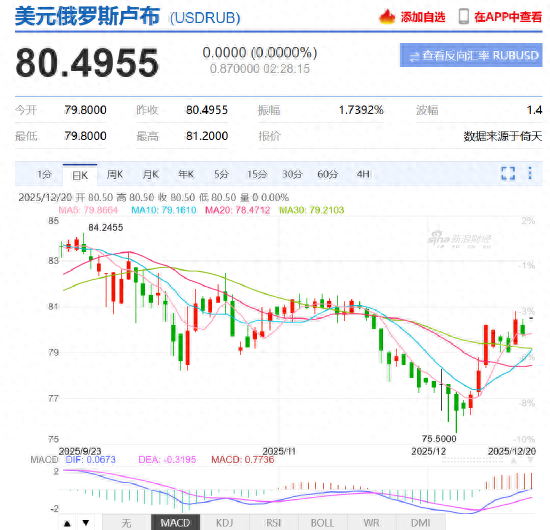This screenshot has width=550, height=530.
Task: Add USDRUB to watchlist via 添加自选
Action: (x=423, y=17)
